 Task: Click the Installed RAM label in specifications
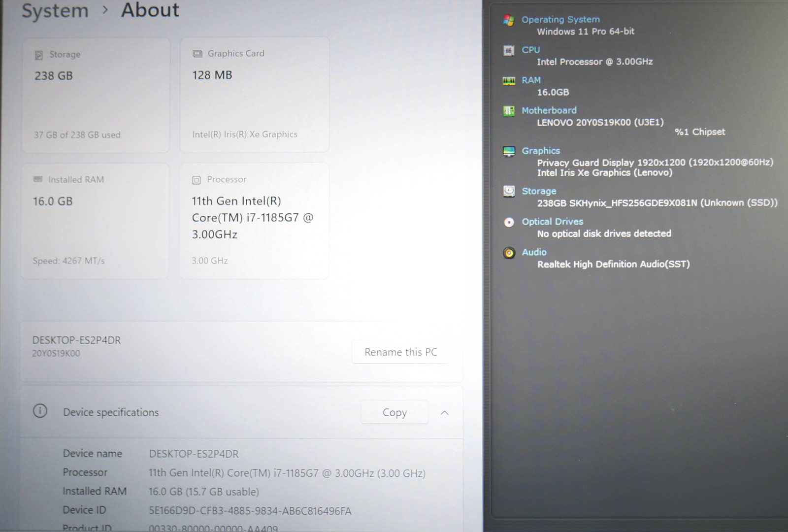[x=95, y=491]
